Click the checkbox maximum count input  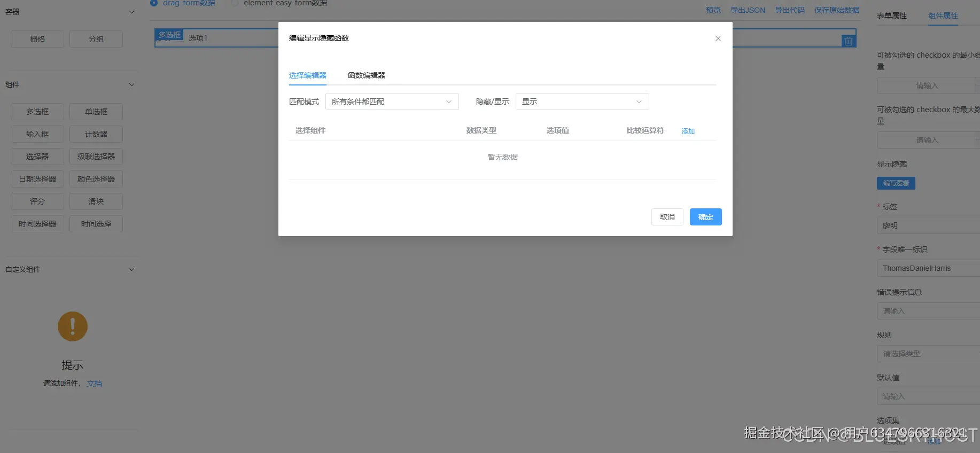click(x=927, y=140)
